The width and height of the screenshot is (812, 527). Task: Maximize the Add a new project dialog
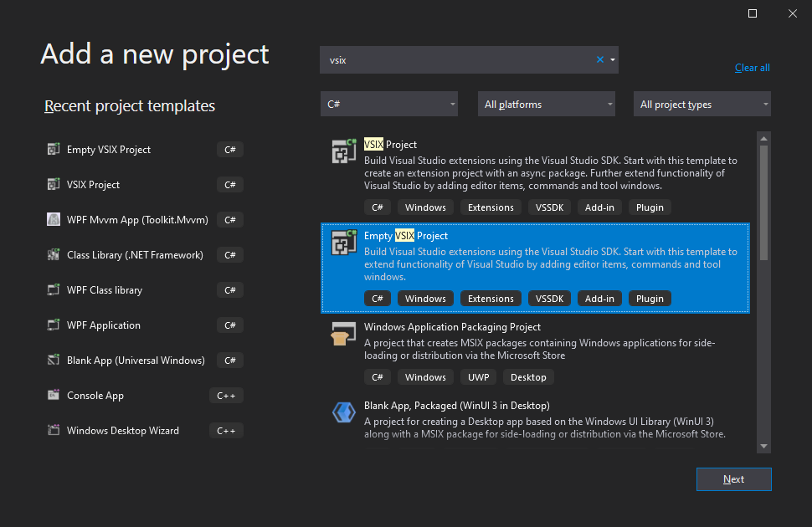(x=753, y=13)
